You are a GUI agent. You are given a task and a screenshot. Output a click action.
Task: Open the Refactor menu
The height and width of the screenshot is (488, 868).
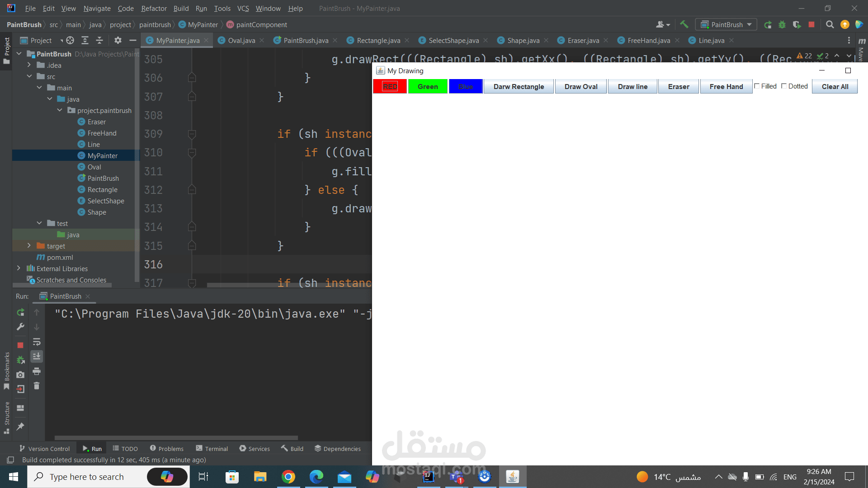click(x=154, y=8)
